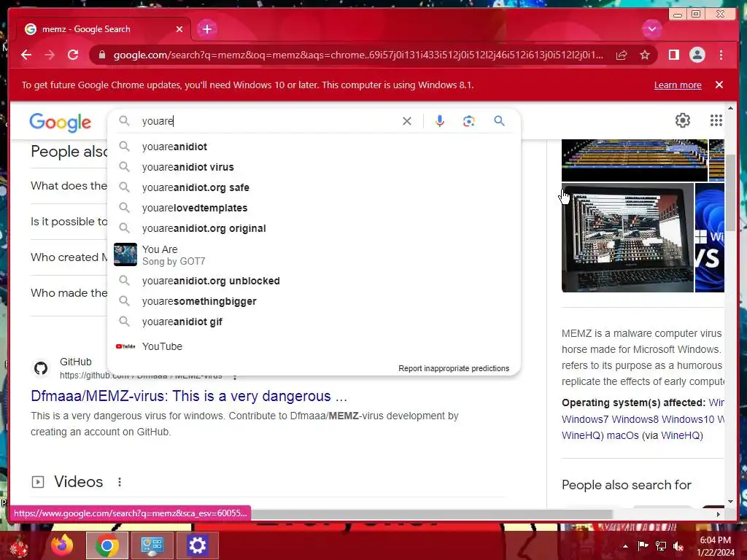The height and width of the screenshot is (560, 747).
Task: Choose the youareanidiot virus suggestion
Action: coord(314,167)
